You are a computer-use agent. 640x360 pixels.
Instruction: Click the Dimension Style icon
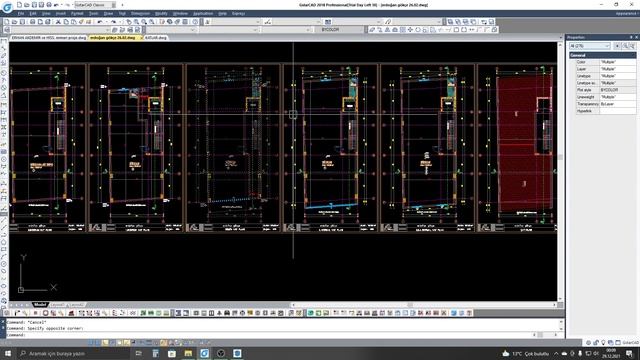coord(268,22)
